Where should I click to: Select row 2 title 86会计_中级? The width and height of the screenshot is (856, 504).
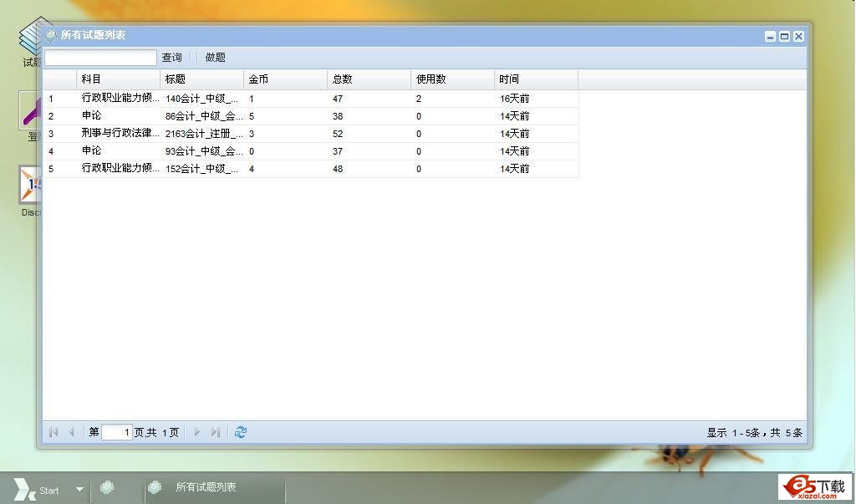coord(202,116)
